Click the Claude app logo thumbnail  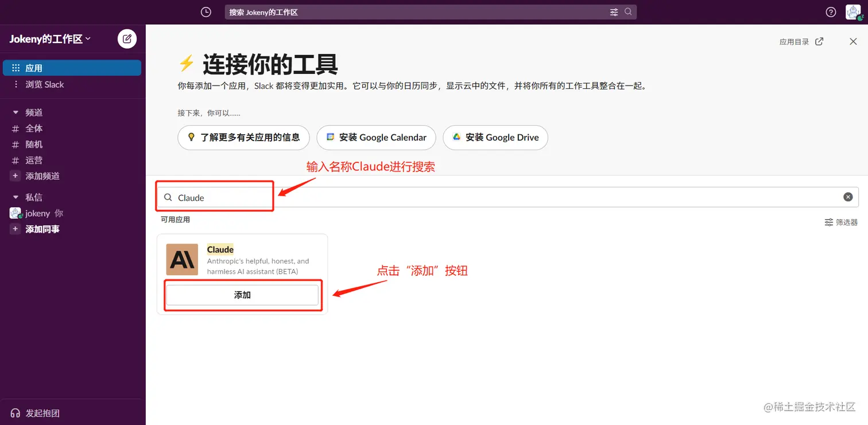click(x=182, y=259)
